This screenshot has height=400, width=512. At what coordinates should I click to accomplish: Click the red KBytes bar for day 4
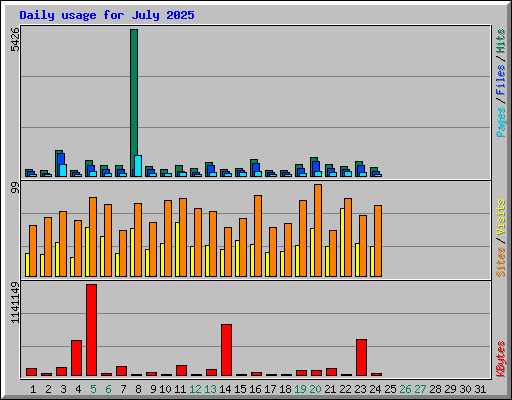(76, 358)
